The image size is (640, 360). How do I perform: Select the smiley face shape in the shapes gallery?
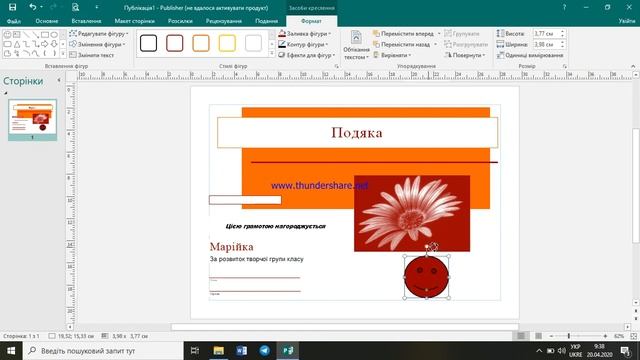(x=7, y=35)
